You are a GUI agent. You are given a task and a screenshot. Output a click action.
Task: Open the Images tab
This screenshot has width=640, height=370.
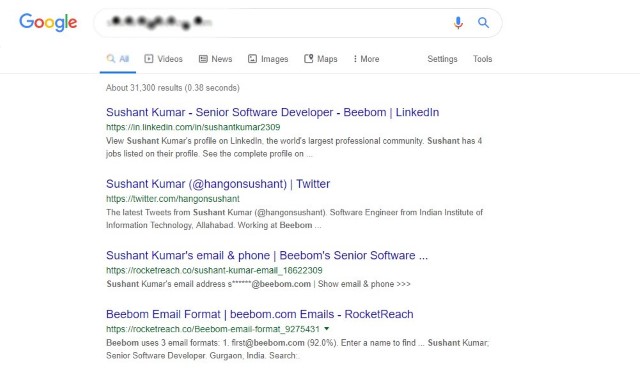pyautogui.click(x=268, y=59)
